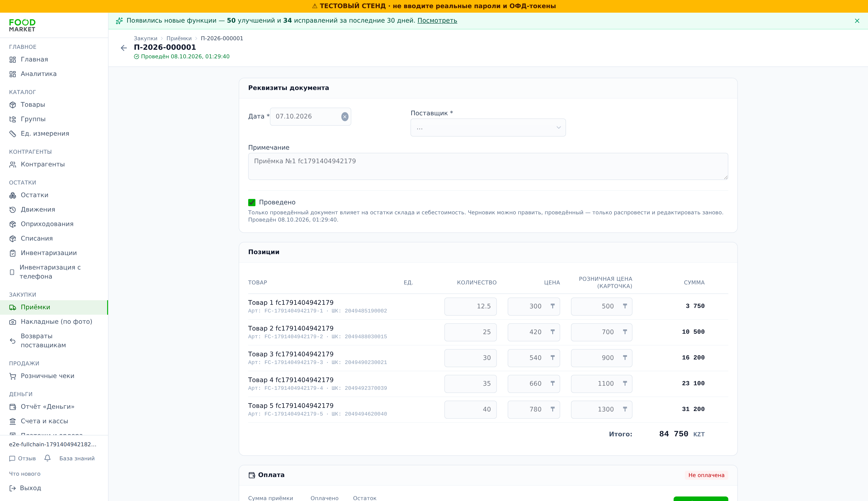Viewport: 868px width, 501px height.
Task: Clear the date field with the round clear icon
Action: tap(345, 117)
